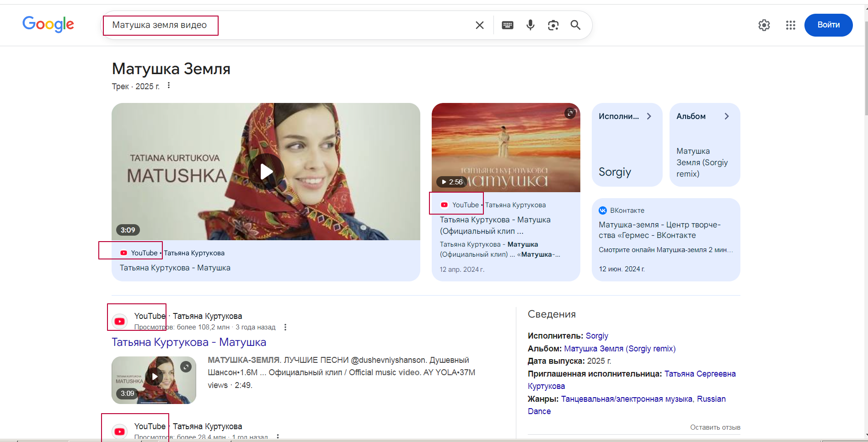Viewport: 868px width, 442px height.
Task: Expand the preview on the 2:56 video
Action: (x=570, y=113)
